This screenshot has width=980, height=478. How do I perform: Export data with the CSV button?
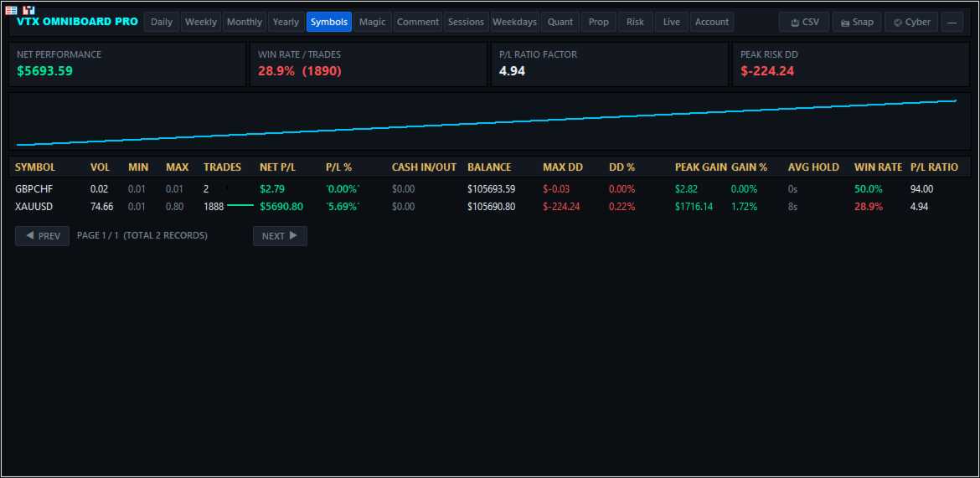click(x=804, y=22)
